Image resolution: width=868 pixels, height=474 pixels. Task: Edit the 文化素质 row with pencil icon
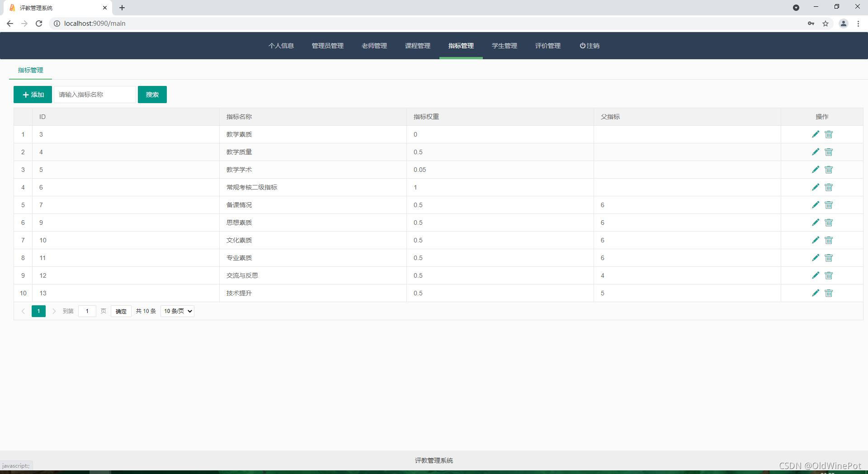click(816, 240)
